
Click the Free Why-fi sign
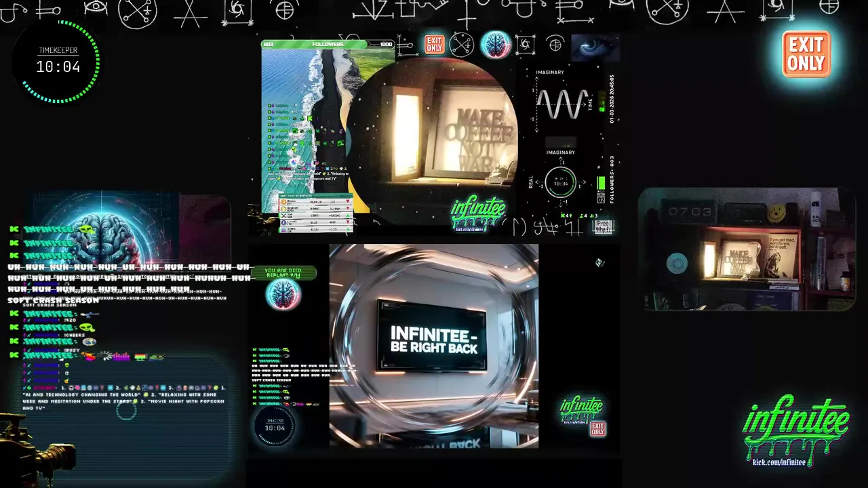[x=603, y=226]
